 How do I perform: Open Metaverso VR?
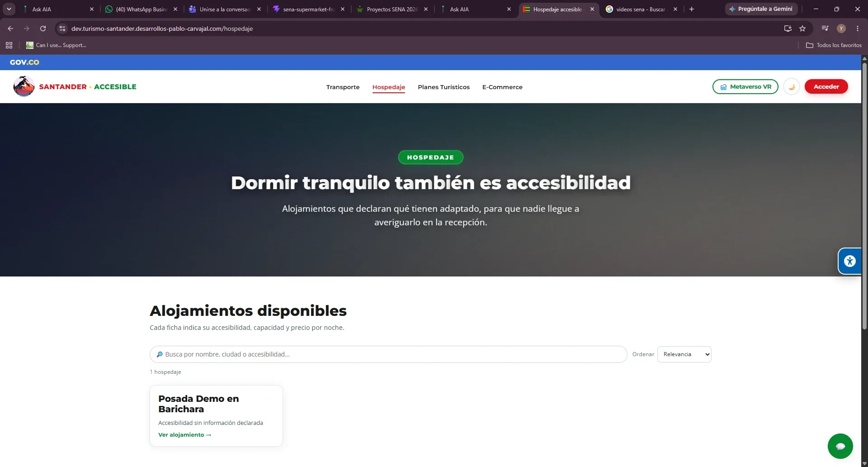pos(745,86)
